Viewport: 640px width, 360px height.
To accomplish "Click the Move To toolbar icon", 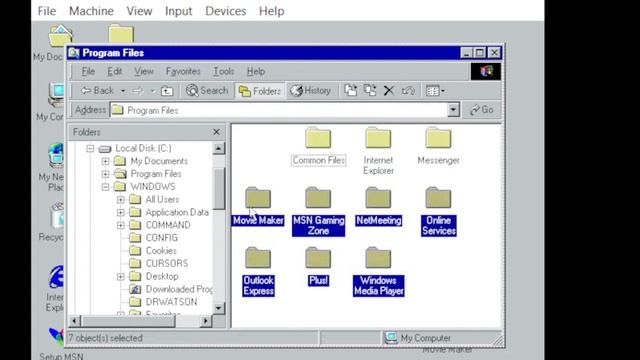I will [350, 91].
